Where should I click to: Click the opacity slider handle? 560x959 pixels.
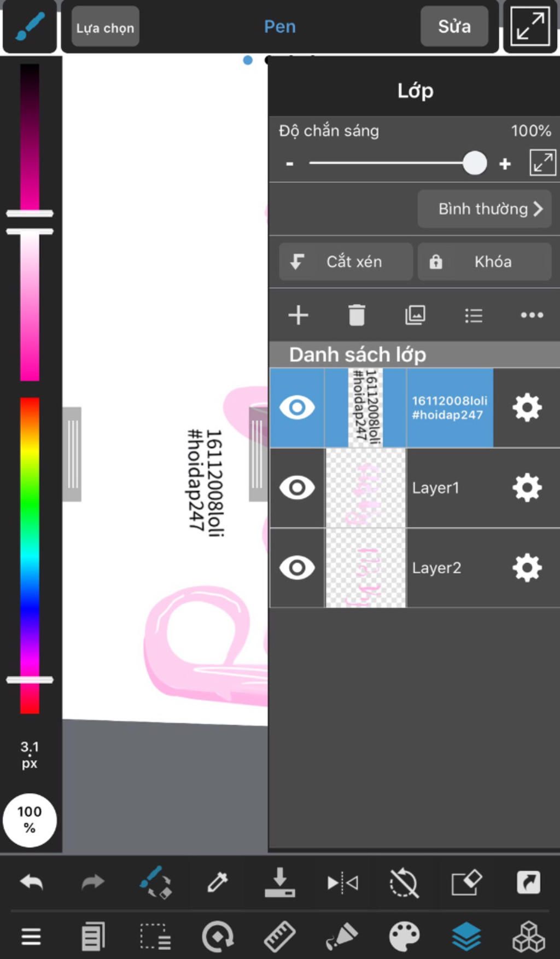click(x=475, y=163)
